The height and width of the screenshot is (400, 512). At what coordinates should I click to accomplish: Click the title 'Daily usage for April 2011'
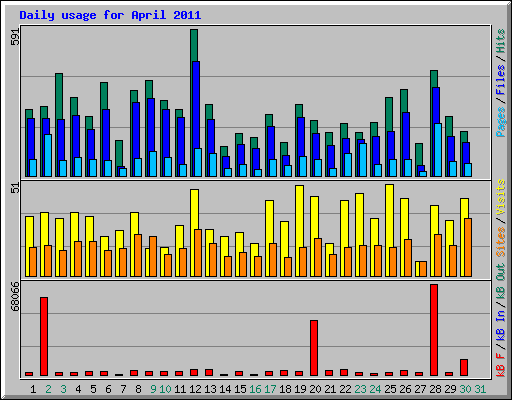110,15
